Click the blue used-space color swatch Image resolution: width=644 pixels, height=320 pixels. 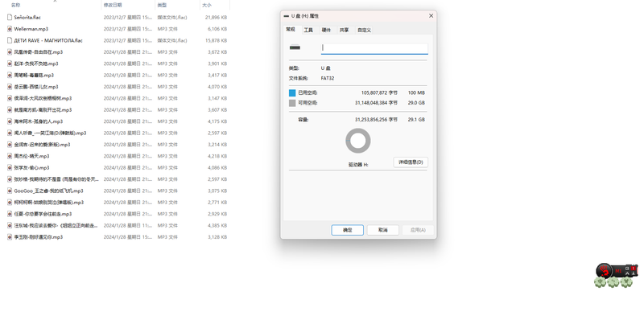(x=292, y=93)
